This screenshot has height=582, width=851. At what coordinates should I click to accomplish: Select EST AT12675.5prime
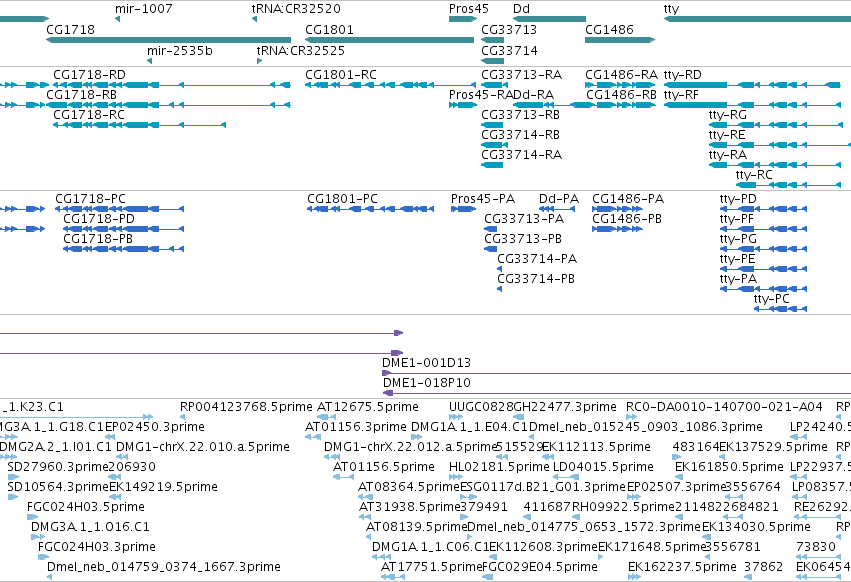pyautogui.click(x=326, y=417)
